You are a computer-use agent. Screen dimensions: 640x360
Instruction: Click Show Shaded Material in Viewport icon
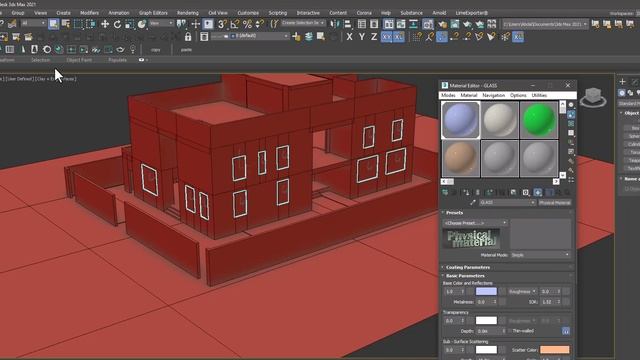538,192
